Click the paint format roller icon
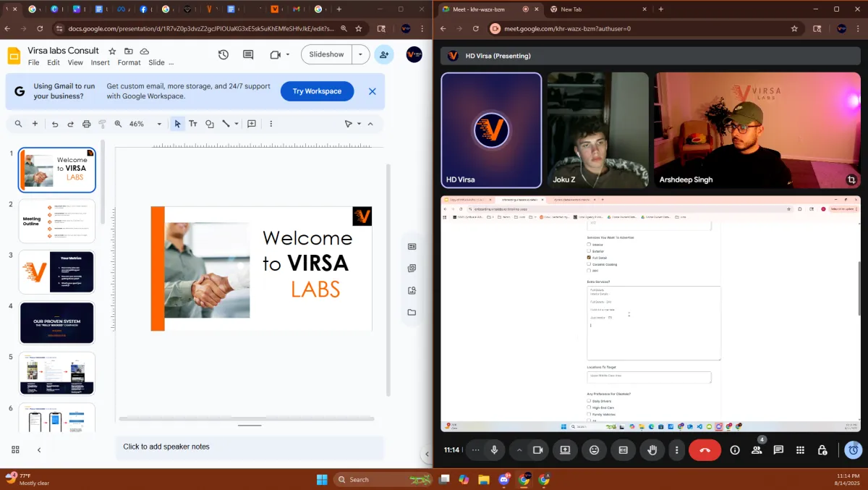This screenshot has width=868, height=490. pos(102,124)
